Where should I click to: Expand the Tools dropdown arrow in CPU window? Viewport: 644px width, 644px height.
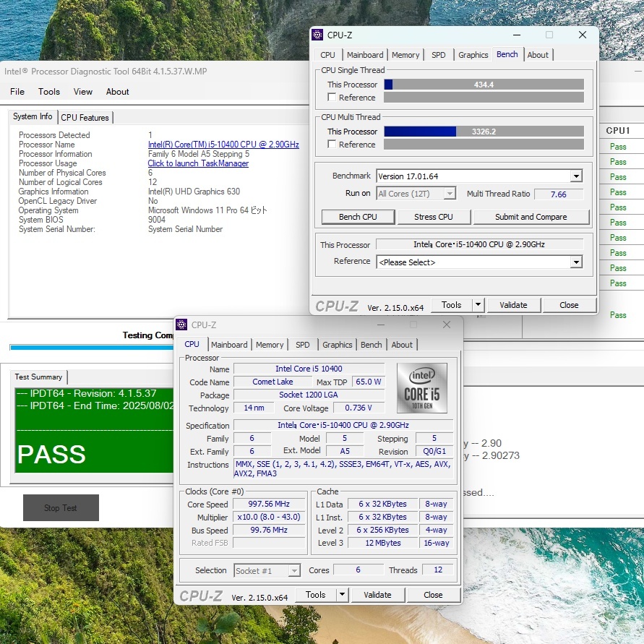click(x=343, y=595)
